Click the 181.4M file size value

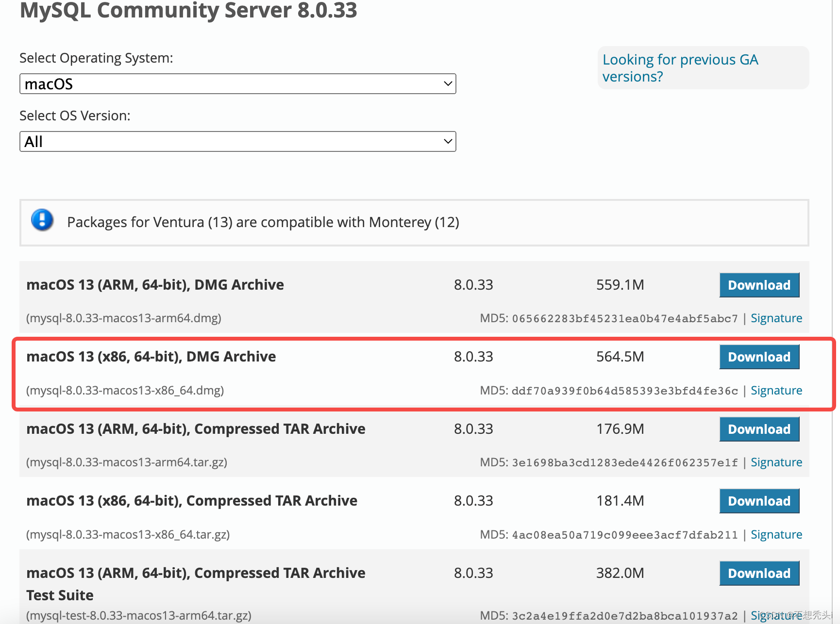[620, 501]
